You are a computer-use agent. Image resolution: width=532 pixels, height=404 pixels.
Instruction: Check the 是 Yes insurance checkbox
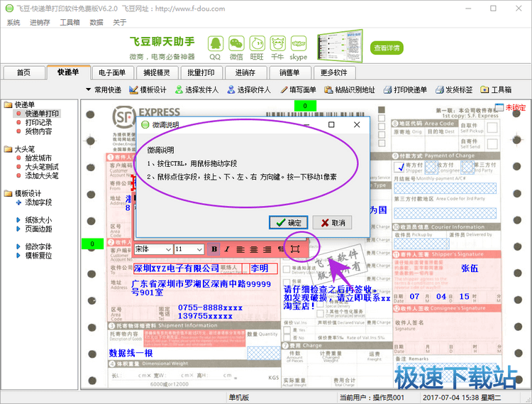287,329
